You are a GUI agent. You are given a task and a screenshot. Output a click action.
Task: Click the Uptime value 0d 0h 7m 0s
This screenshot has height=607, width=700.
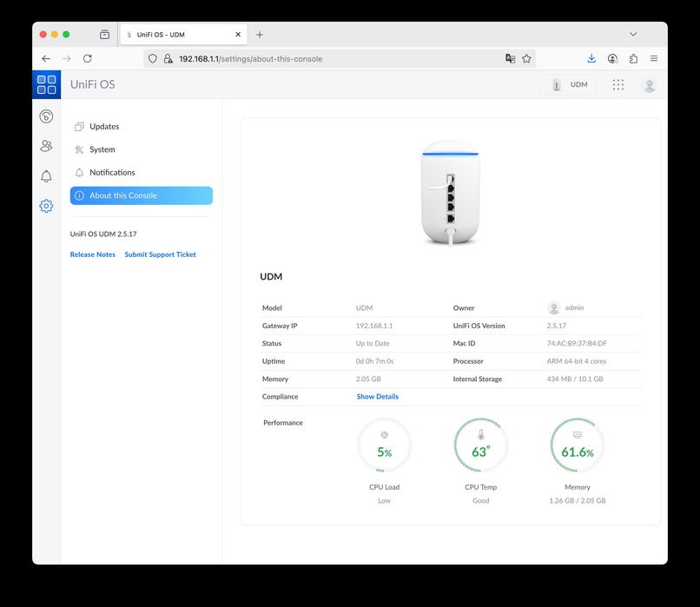click(374, 361)
